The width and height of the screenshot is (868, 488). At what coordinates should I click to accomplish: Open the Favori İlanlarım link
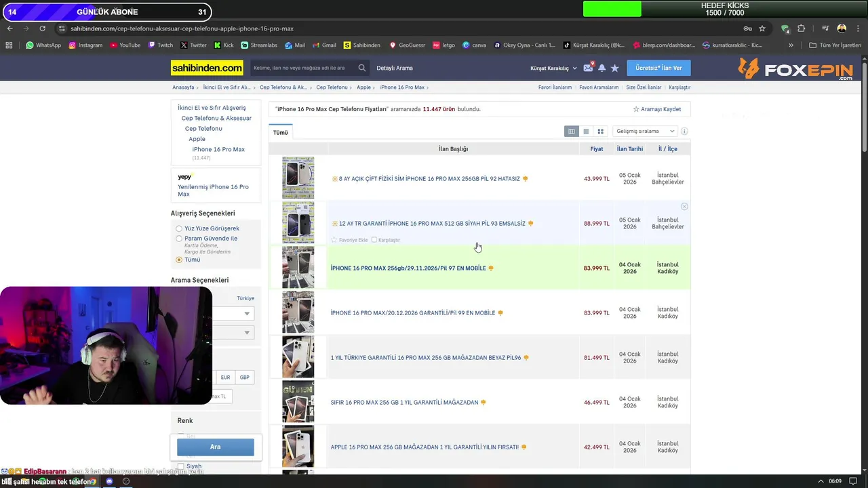coord(555,87)
